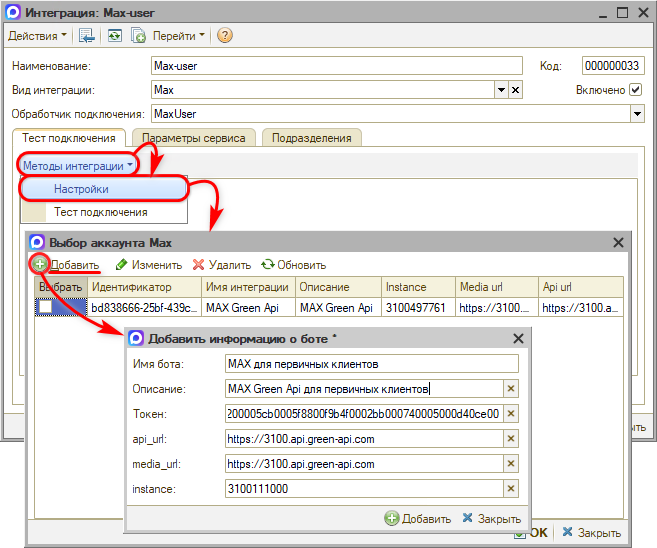The height and width of the screenshot is (548, 657).
Task: Select the MAX Green Api description cell
Action: click(x=338, y=308)
